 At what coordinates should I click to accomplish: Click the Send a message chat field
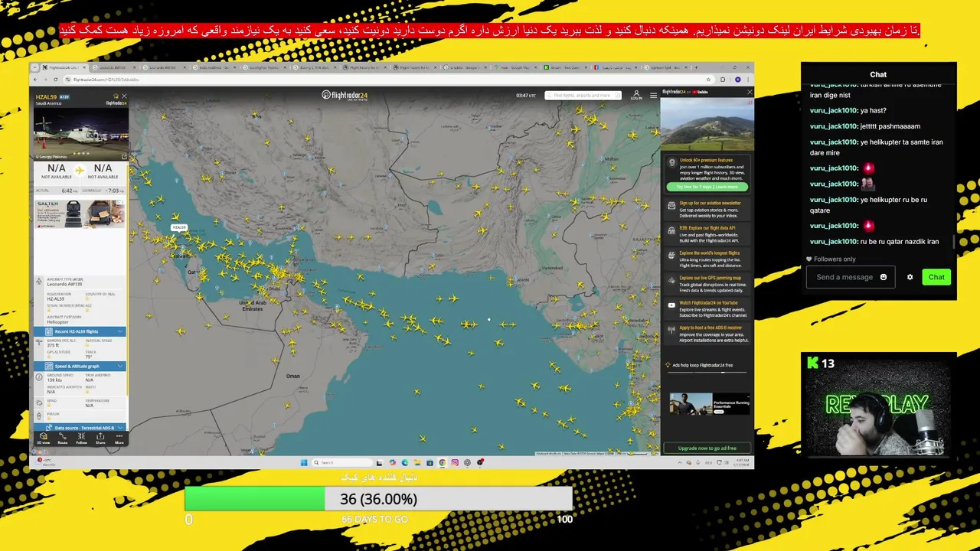[850, 277]
